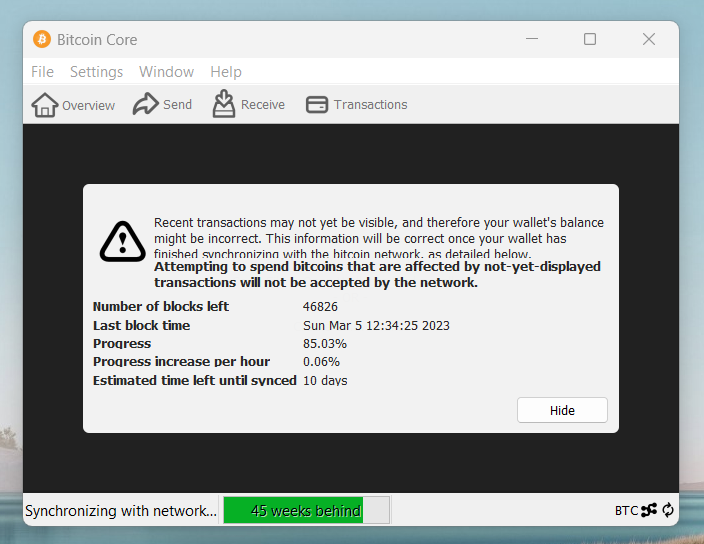Click the estimated time '10 days'

325,380
